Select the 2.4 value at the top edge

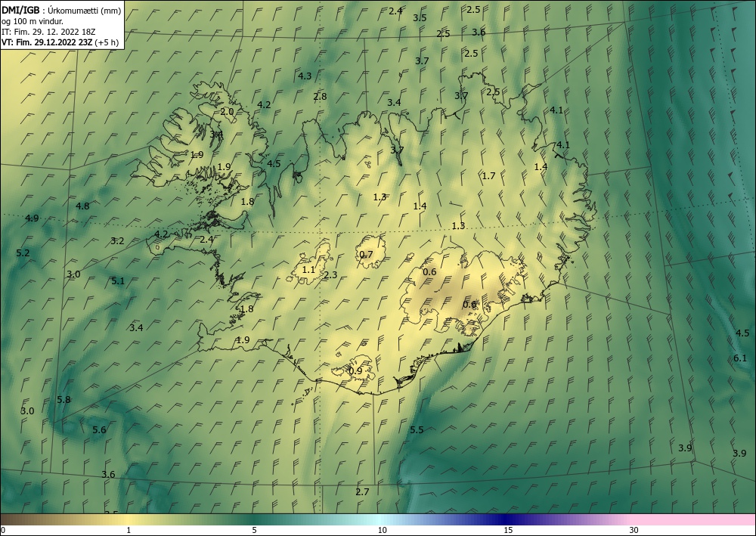395,11
